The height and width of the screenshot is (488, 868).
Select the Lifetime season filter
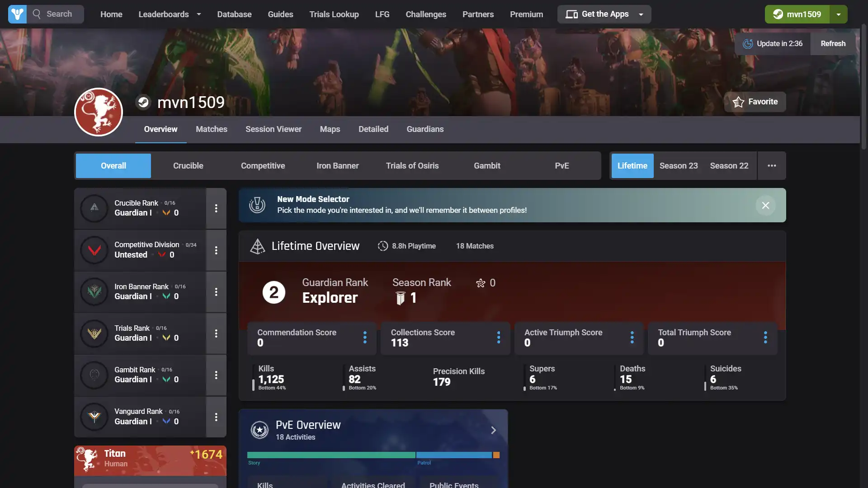632,166
